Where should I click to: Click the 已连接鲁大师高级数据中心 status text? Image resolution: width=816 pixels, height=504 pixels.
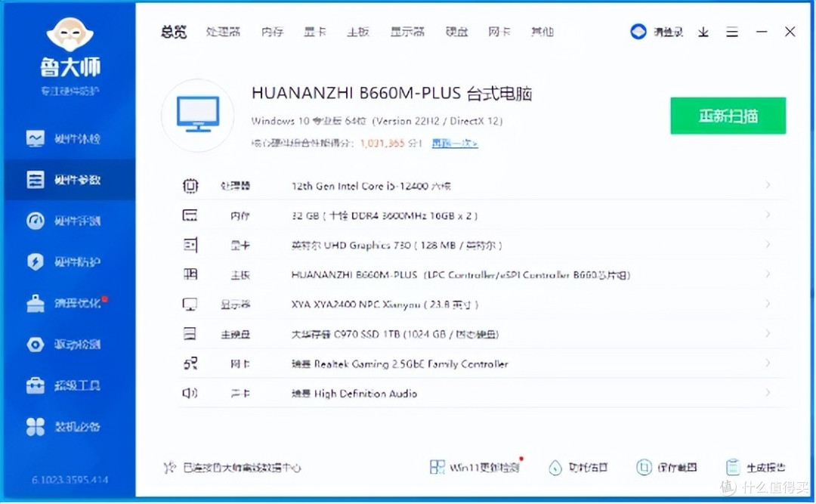(x=242, y=468)
